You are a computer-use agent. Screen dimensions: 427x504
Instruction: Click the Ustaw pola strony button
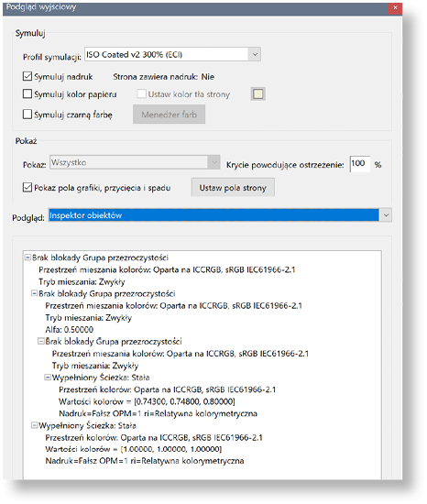click(233, 188)
